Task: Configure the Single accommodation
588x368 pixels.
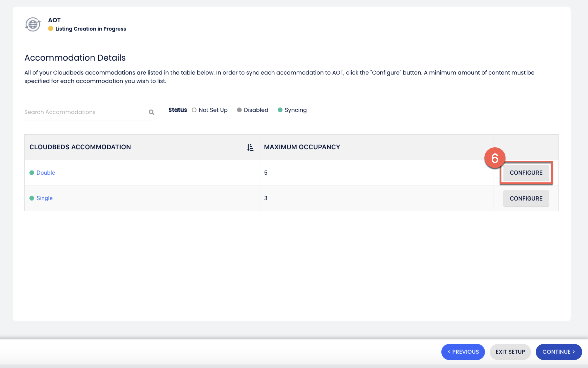Action: [x=526, y=199]
